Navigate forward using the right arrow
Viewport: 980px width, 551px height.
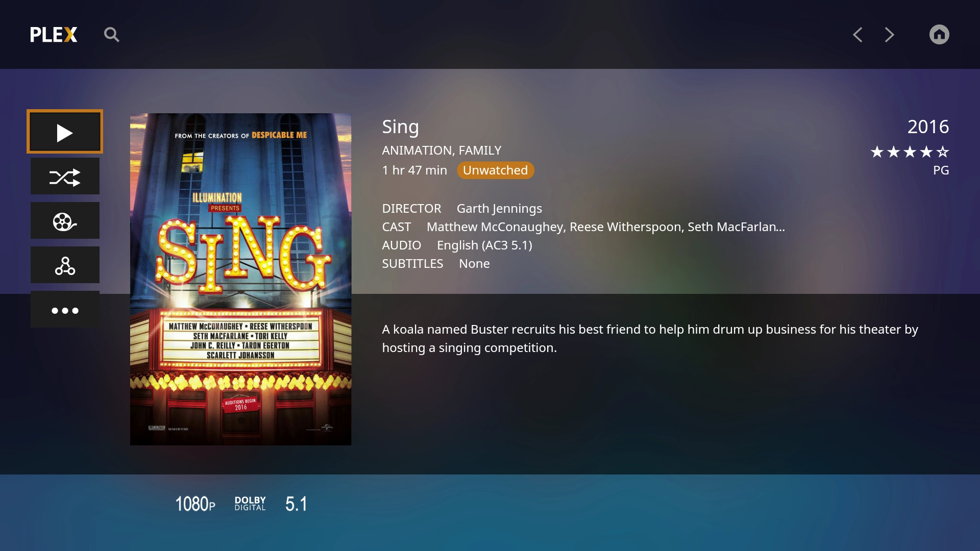point(889,34)
